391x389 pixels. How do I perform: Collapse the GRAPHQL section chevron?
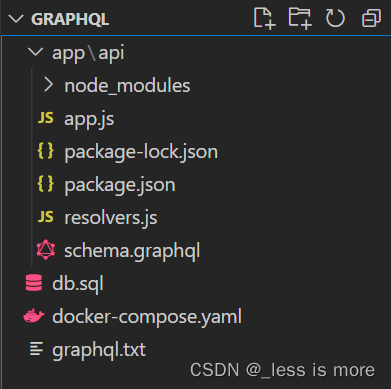(x=16, y=19)
